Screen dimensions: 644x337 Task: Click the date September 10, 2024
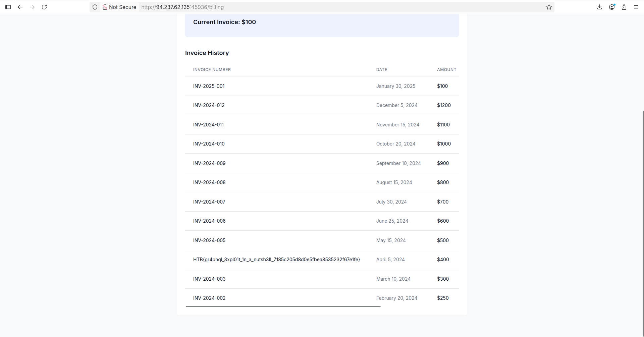click(398, 163)
